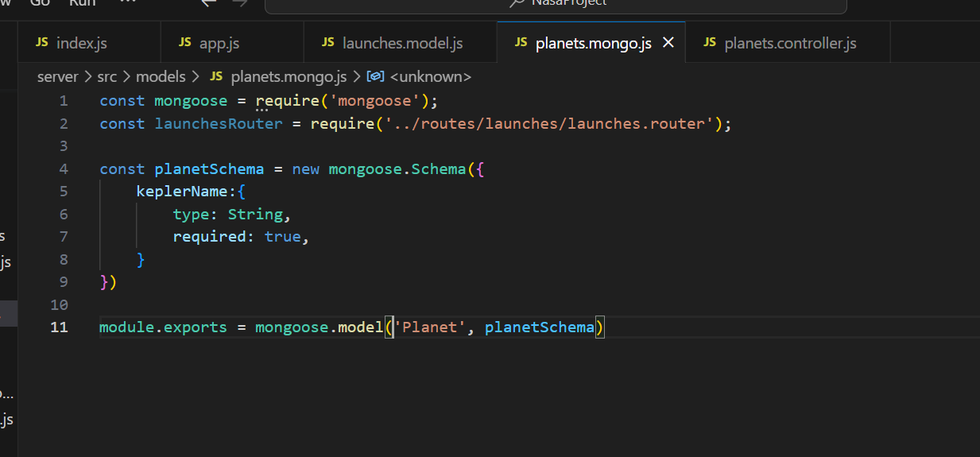Viewport: 980px width, 457px height.
Task: Click the JS icon on planets.controller.js tab
Action: point(710,43)
